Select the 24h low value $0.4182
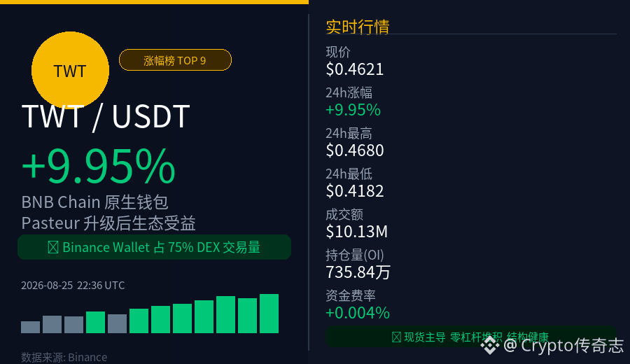 point(355,191)
